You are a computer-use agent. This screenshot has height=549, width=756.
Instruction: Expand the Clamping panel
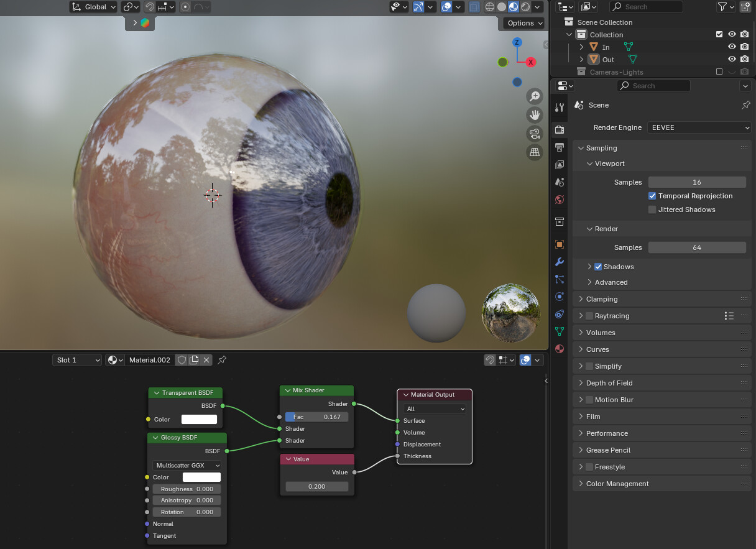pos(581,299)
